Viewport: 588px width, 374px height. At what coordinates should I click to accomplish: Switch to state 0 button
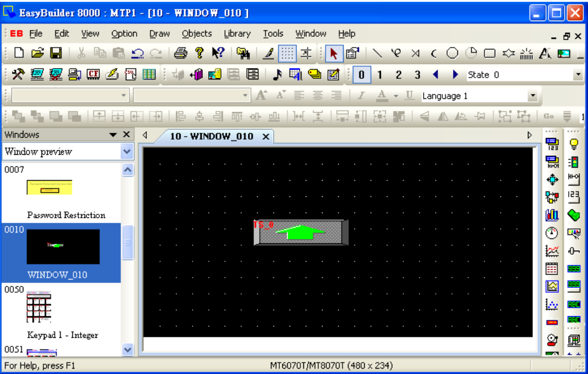point(362,75)
